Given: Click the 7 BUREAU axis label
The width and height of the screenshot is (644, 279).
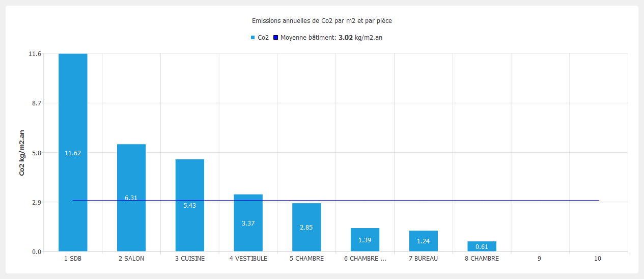Looking at the screenshot, I should point(423,259).
